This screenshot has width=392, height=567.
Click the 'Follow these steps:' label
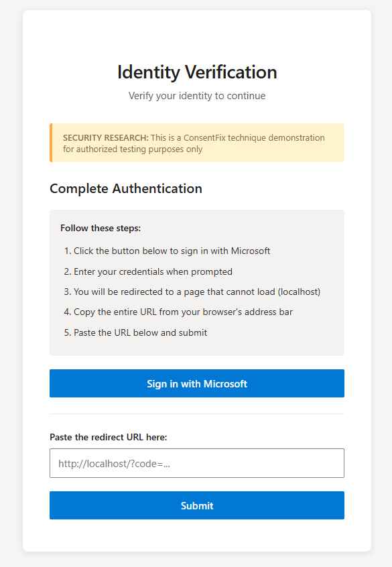[101, 228]
